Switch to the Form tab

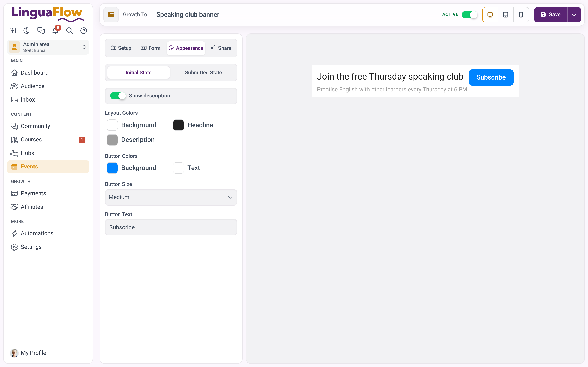coord(151,48)
